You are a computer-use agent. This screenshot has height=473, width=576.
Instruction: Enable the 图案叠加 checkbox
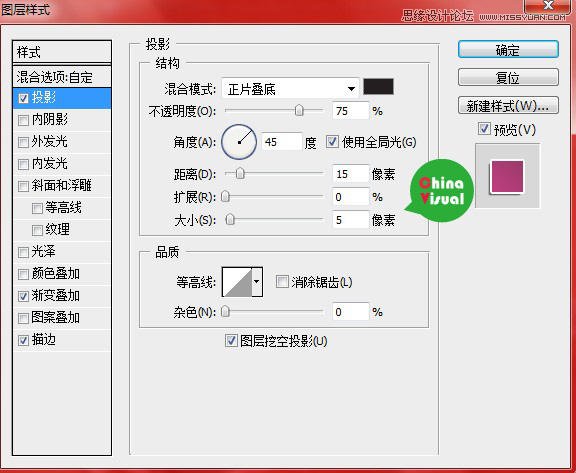point(23,318)
